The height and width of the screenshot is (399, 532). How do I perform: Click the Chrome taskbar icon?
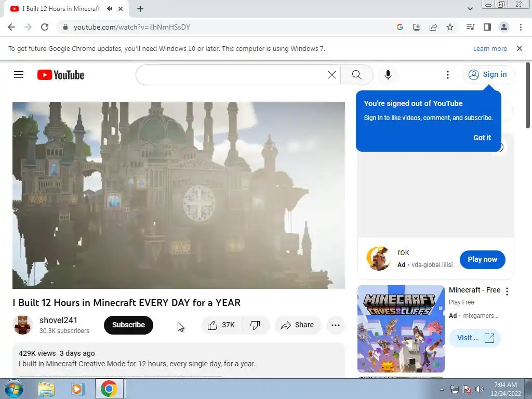point(109,389)
